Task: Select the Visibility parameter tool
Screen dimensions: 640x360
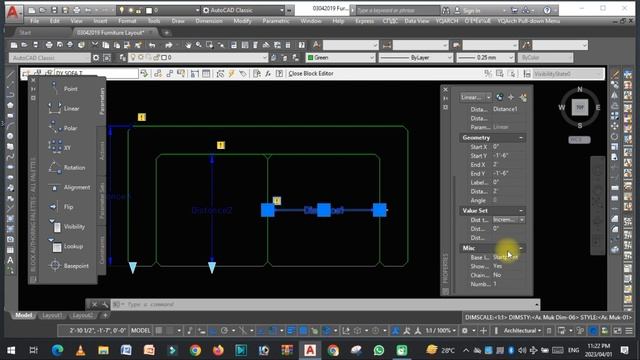Action: point(67,227)
